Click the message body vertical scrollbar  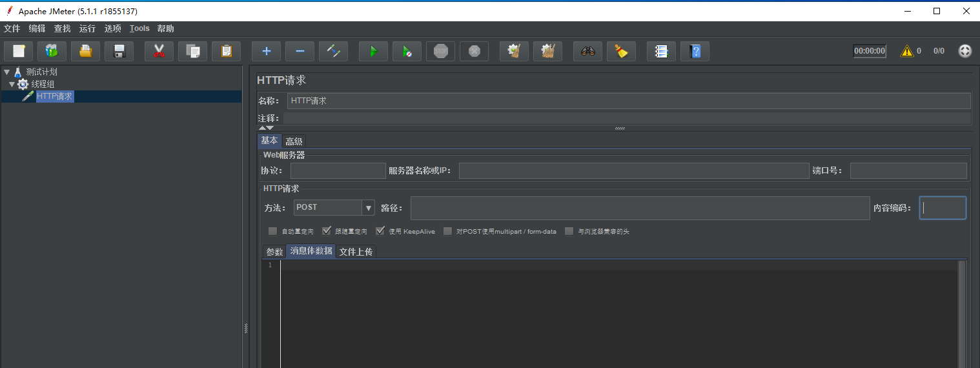962,314
